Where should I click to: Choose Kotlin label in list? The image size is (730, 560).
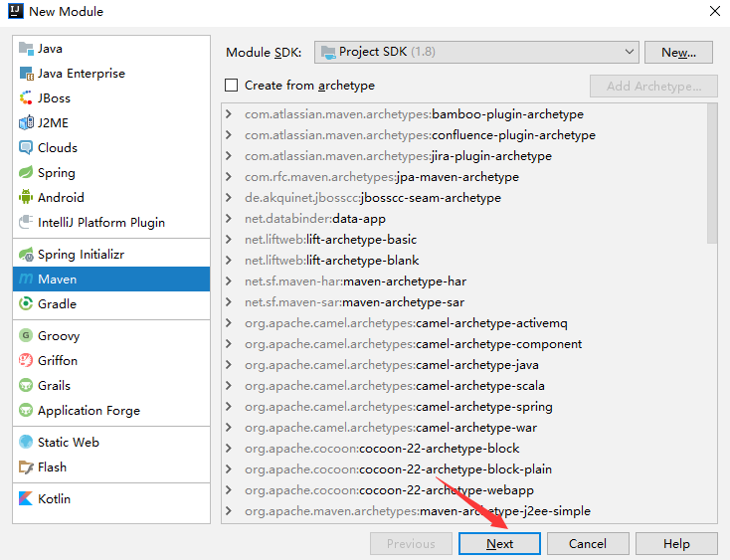54,498
